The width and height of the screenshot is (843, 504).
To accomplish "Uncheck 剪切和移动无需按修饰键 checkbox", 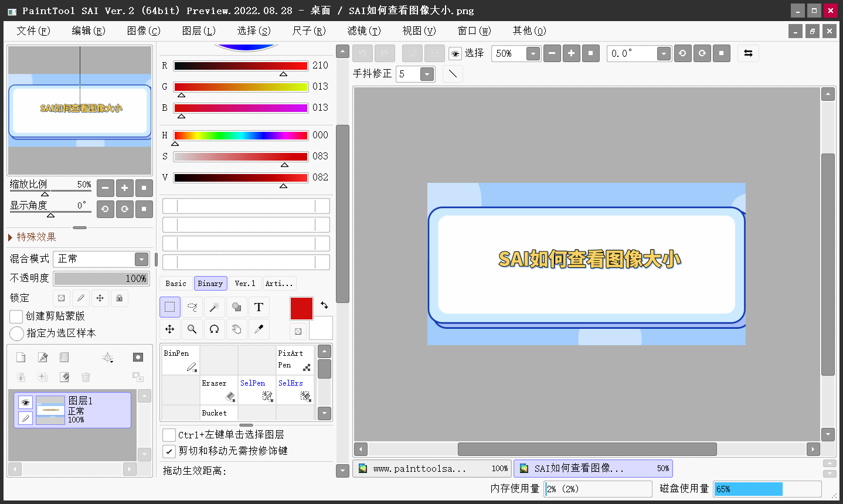I will tap(169, 451).
